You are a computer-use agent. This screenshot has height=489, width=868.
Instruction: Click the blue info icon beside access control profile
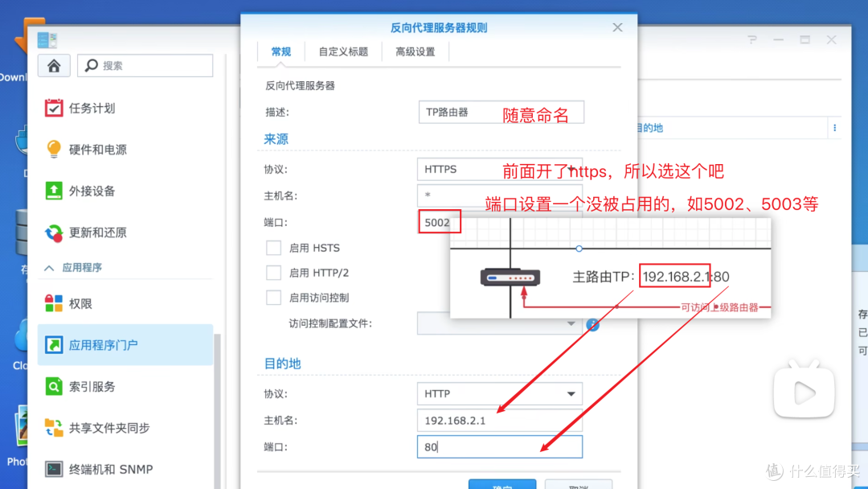tap(593, 324)
